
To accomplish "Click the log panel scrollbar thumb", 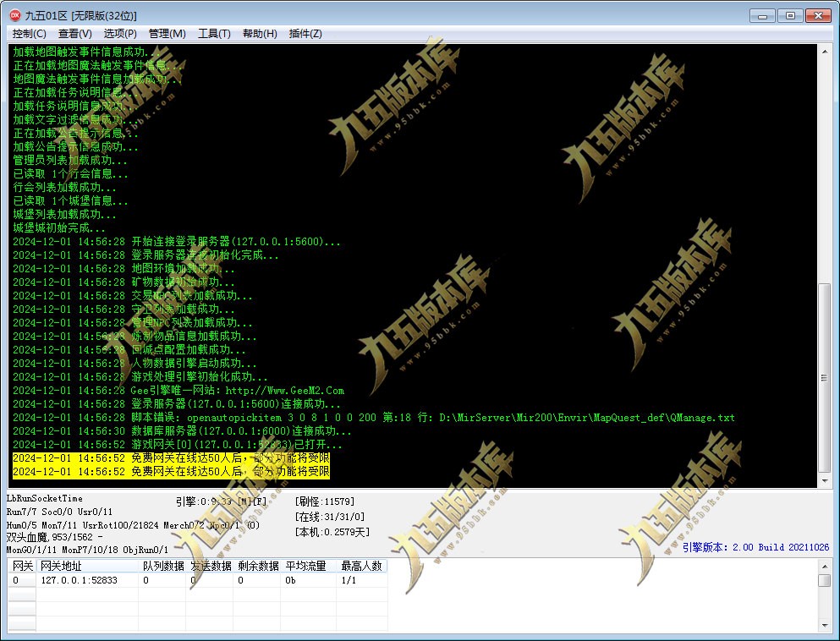I will pyautogui.click(x=825, y=377).
